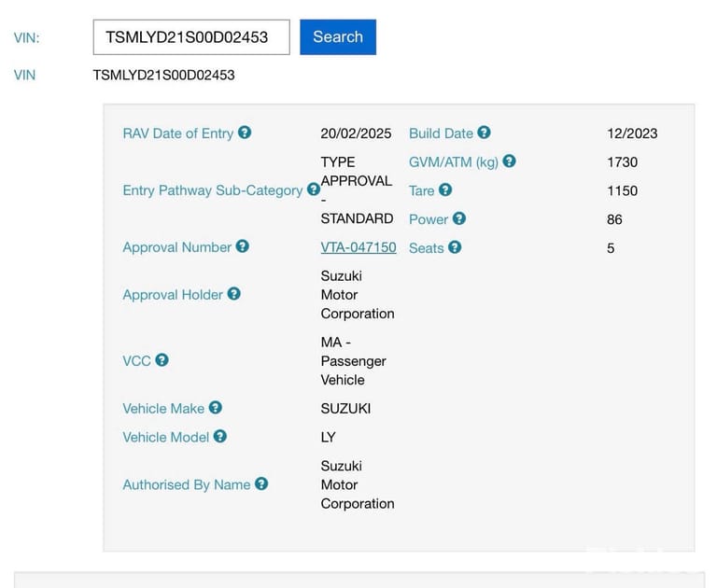Click the Authorised By Name label
Image resolution: width=717 pixels, height=588 pixels.
point(186,484)
